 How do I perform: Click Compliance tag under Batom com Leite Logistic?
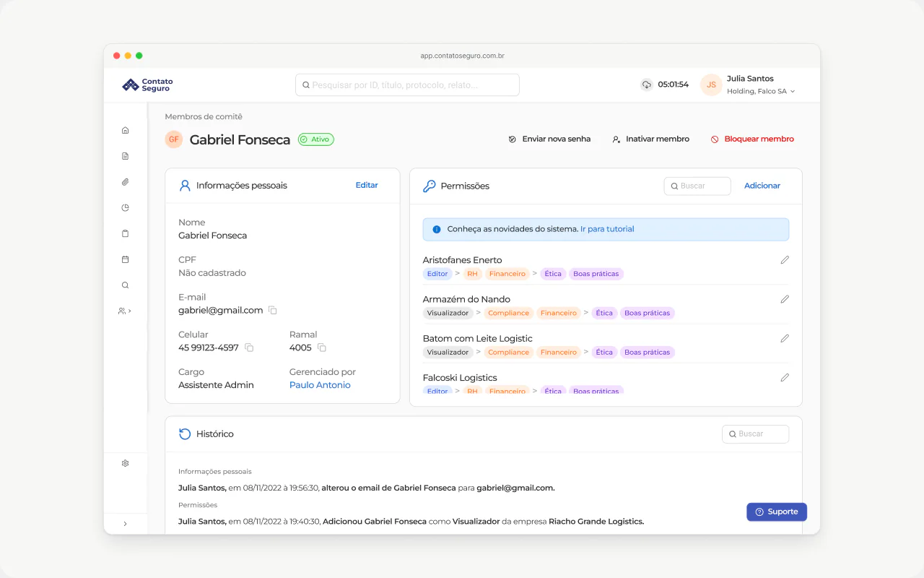coord(508,352)
